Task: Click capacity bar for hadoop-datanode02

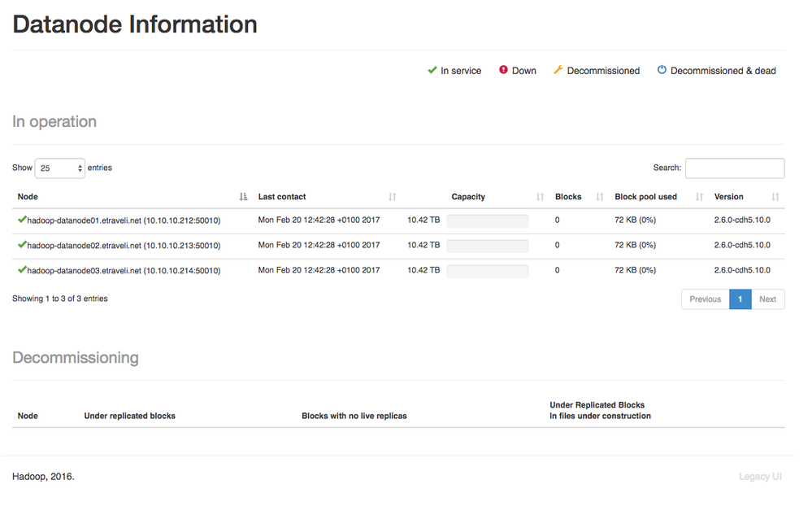Action: point(488,247)
